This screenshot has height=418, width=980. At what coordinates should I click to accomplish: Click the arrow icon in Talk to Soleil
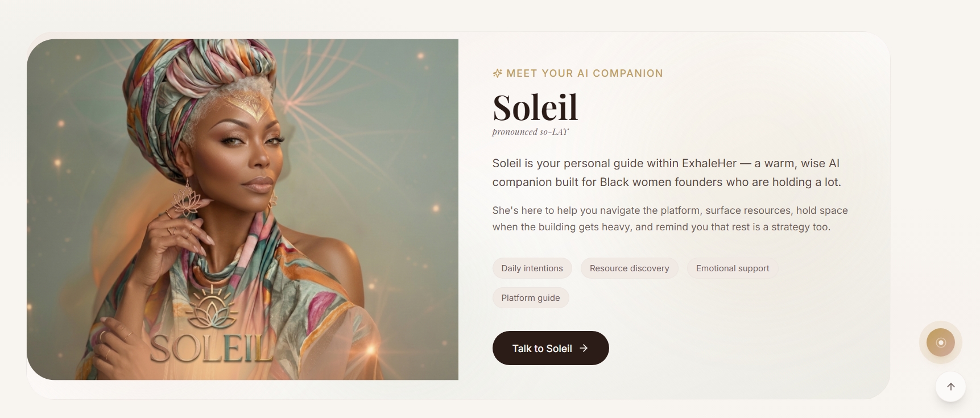click(x=584, y=348)
